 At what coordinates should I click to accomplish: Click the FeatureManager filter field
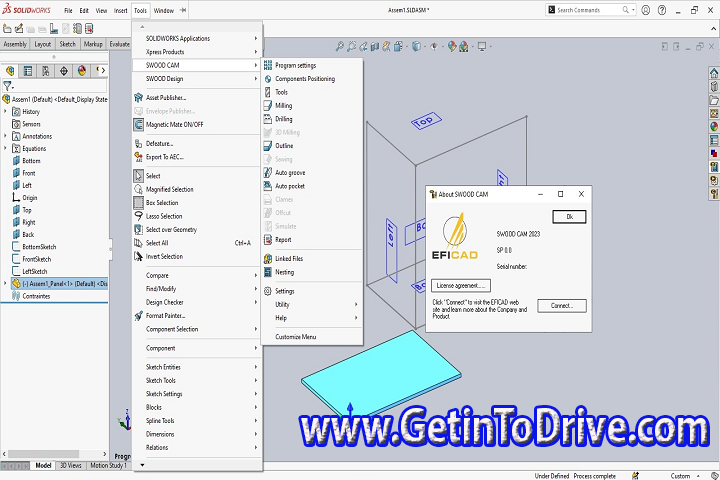(x=61, y=86)
